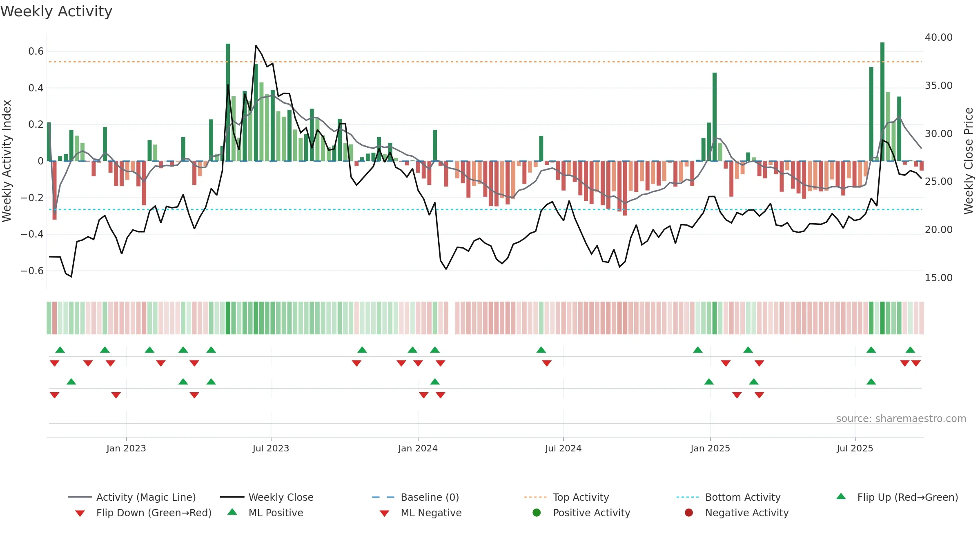Toggle the Bottom Activity legend entry
This screenshot has width=980, height=551.
pos(728,497)
